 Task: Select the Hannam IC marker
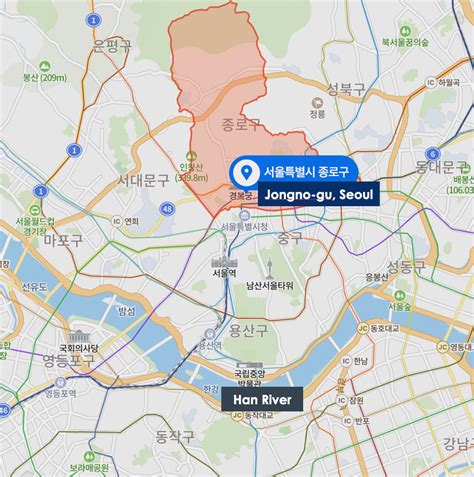tap(346, 361)
